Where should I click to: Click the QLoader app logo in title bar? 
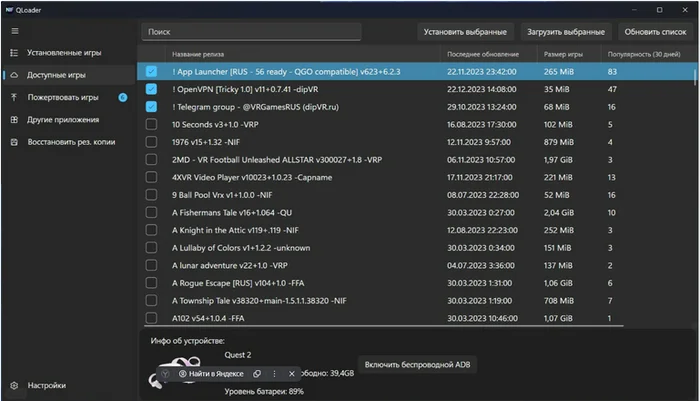(x=9, y=10)
